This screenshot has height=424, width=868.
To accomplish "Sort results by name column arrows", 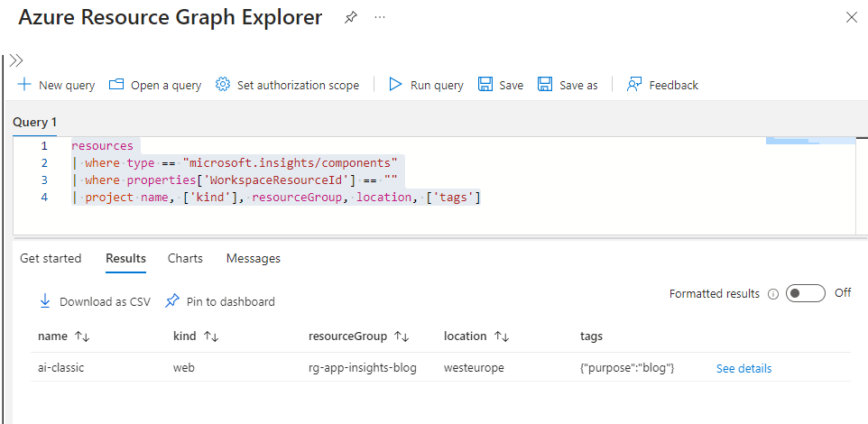I will (x=82, y=336).
